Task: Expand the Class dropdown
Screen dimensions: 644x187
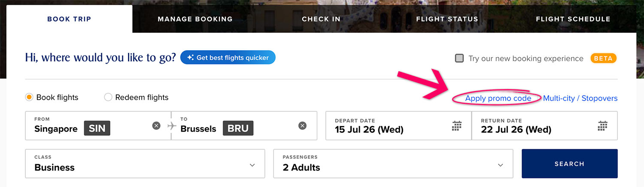Action: 252,165
